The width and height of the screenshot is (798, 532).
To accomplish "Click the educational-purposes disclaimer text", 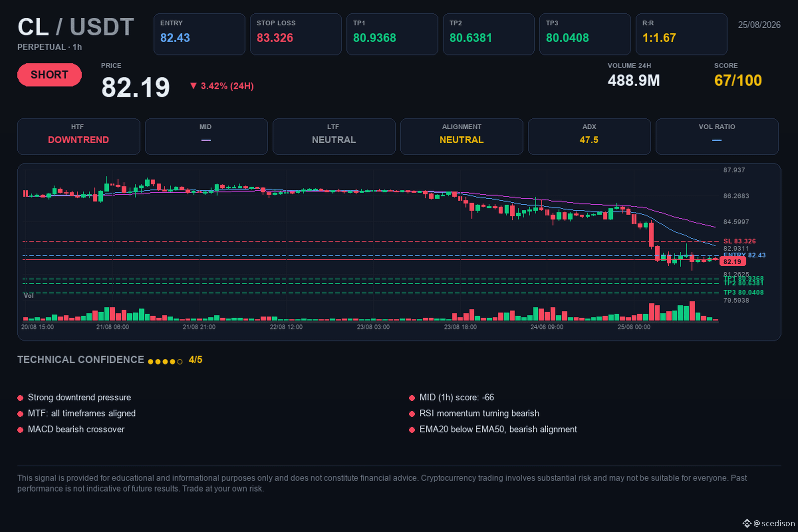I will click(x=382, y=483).
